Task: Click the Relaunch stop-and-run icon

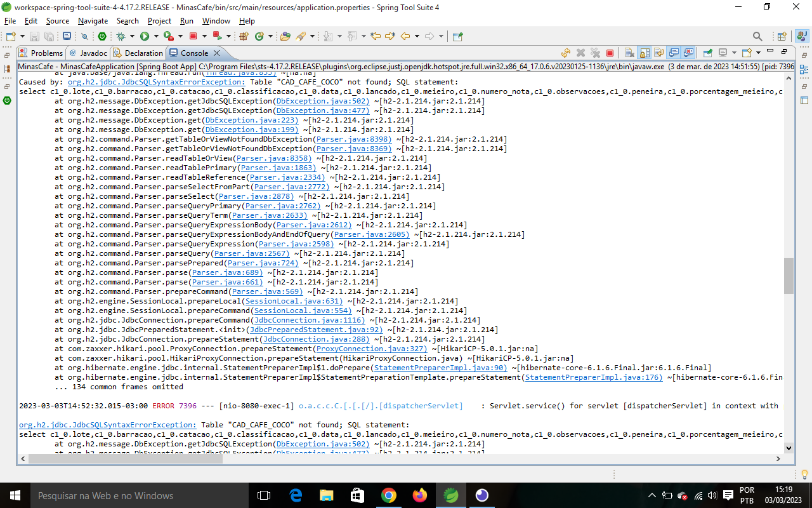Action: click(217, 36)
